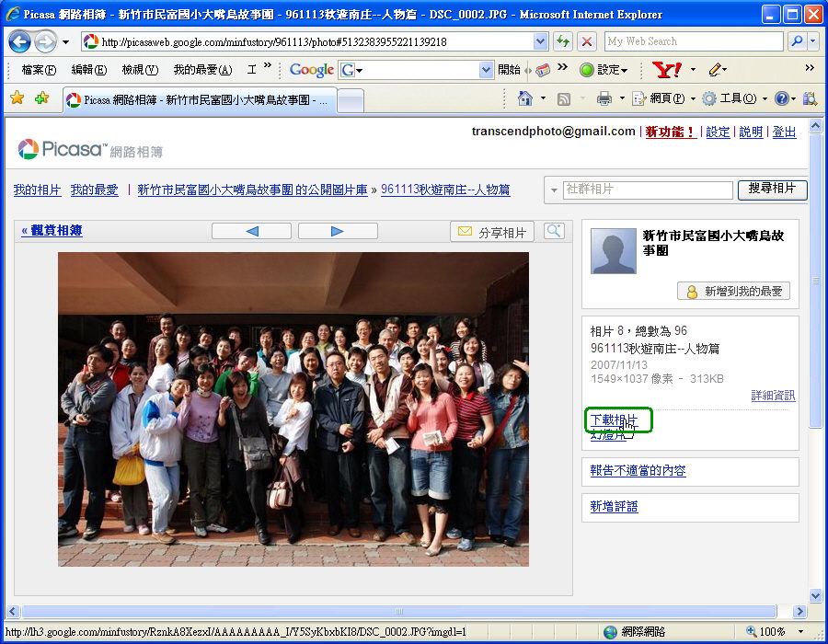Viewport: 828px width, 644px height.
Task: Click the 社群相片 search field
Action: tap(648, 190)
